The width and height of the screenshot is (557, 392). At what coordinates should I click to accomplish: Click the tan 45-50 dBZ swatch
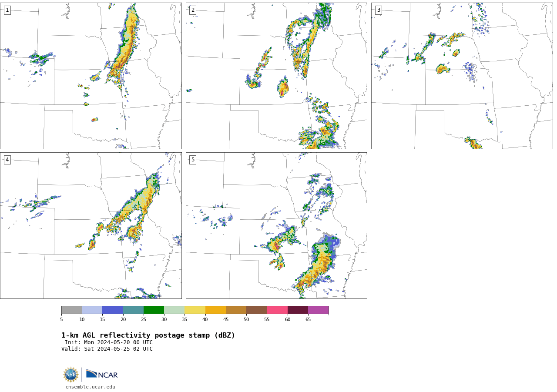click(x=236, y=310)
